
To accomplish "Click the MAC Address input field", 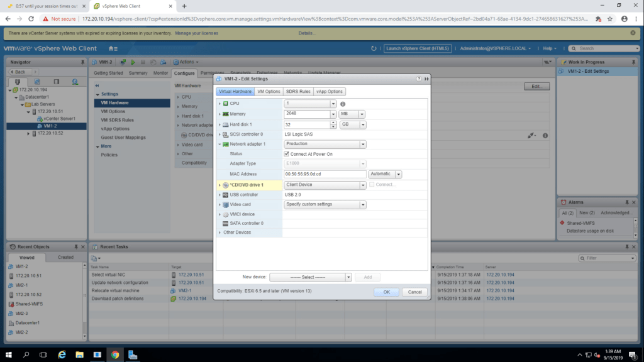I will pyautogui.click(x=325, y=174).
